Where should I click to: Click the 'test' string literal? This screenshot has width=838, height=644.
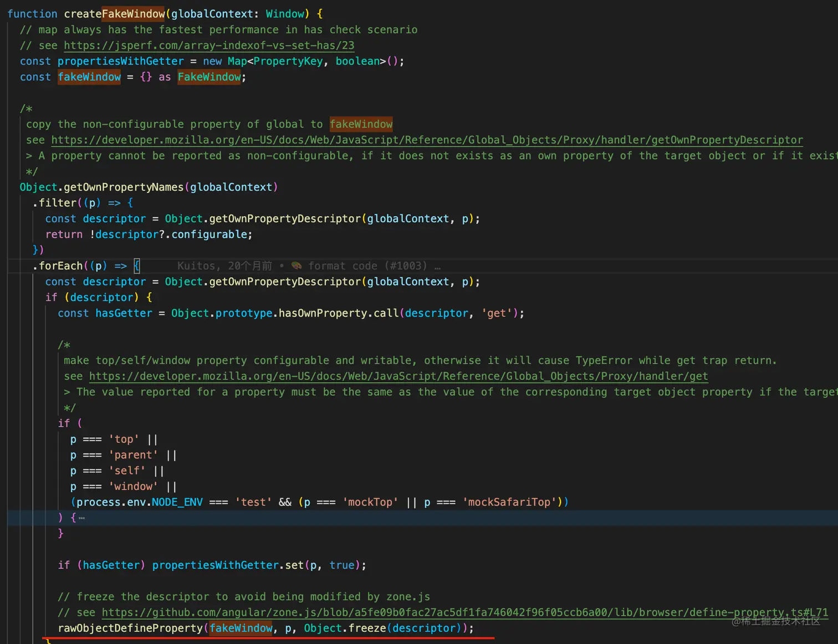(253, 502)
